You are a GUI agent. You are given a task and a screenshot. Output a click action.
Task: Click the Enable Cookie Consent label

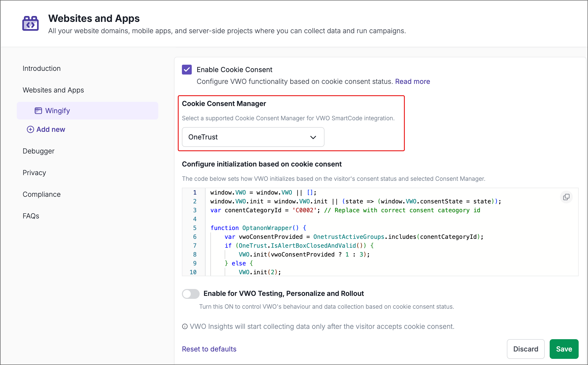tap(235, 70)
